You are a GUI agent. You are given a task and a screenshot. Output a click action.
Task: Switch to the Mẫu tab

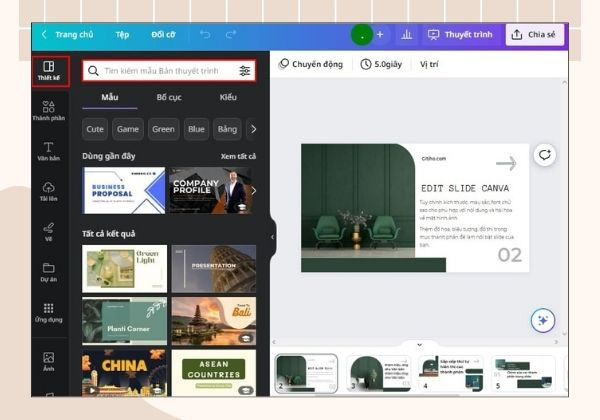tap(110, 97)
